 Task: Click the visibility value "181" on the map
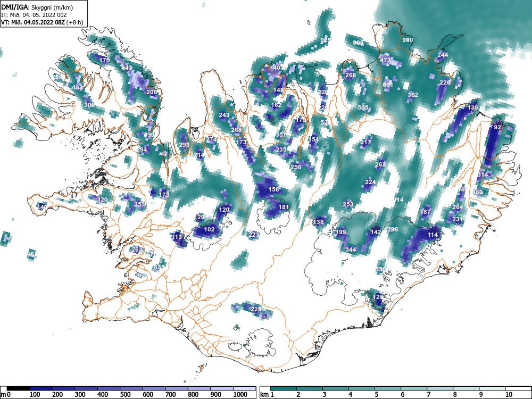click(284, 207)
